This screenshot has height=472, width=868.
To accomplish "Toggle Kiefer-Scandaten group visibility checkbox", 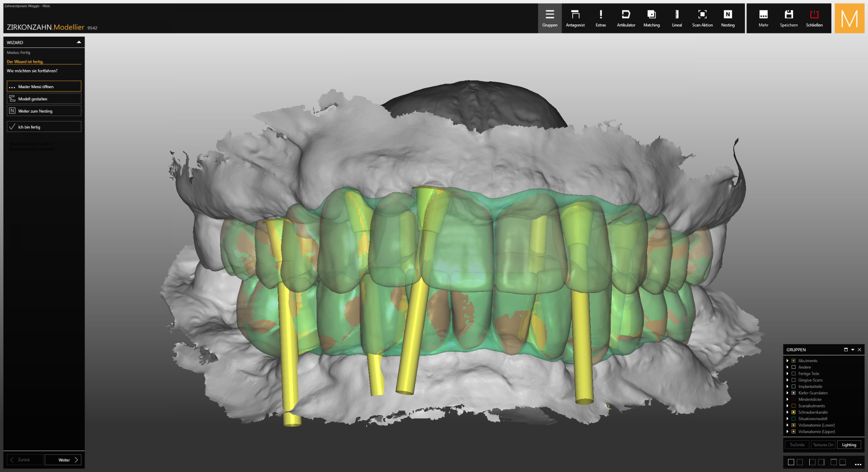I will (793, 393).
